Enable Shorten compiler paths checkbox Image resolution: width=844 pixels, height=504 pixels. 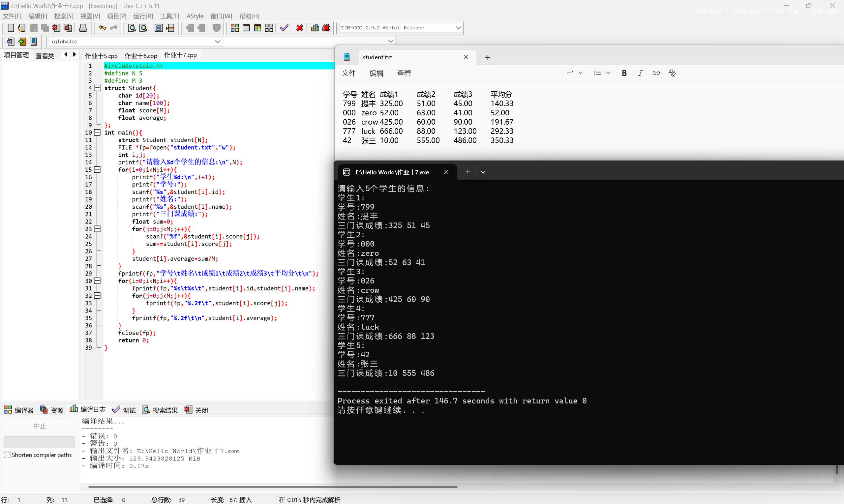(7, 455)
